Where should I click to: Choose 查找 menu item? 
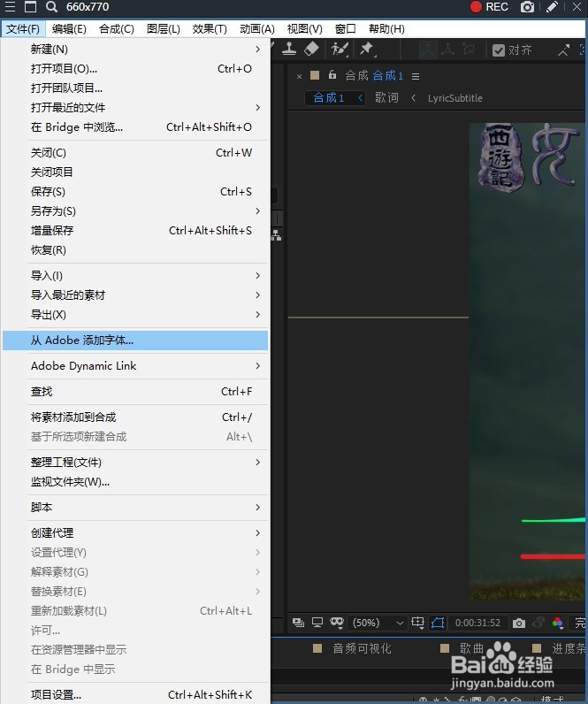135,392
